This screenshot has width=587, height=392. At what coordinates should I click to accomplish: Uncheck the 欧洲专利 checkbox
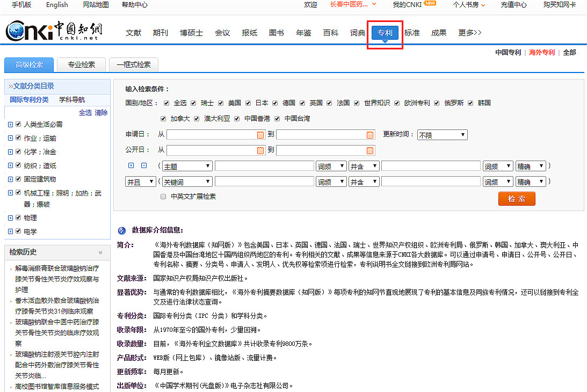coord(397,103)
